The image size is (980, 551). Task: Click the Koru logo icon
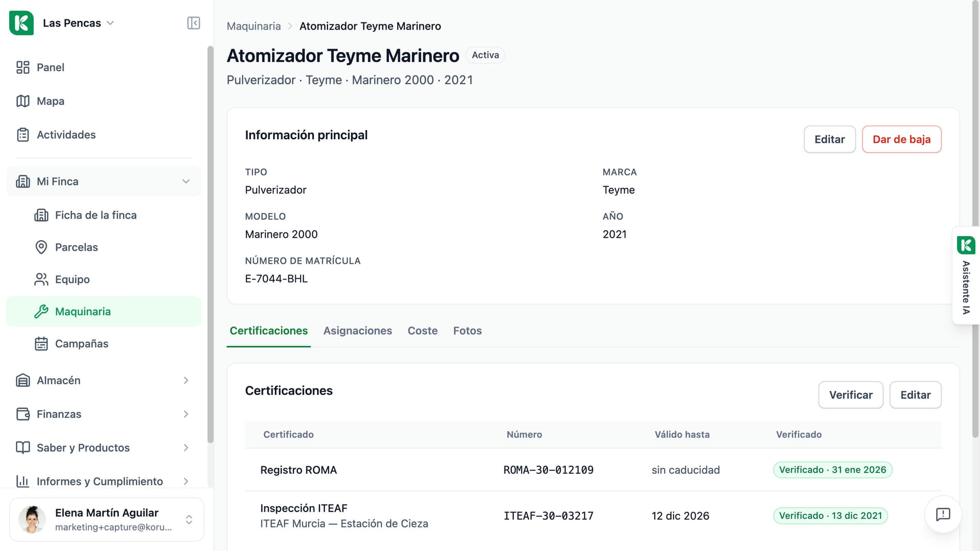coord(21,23)
